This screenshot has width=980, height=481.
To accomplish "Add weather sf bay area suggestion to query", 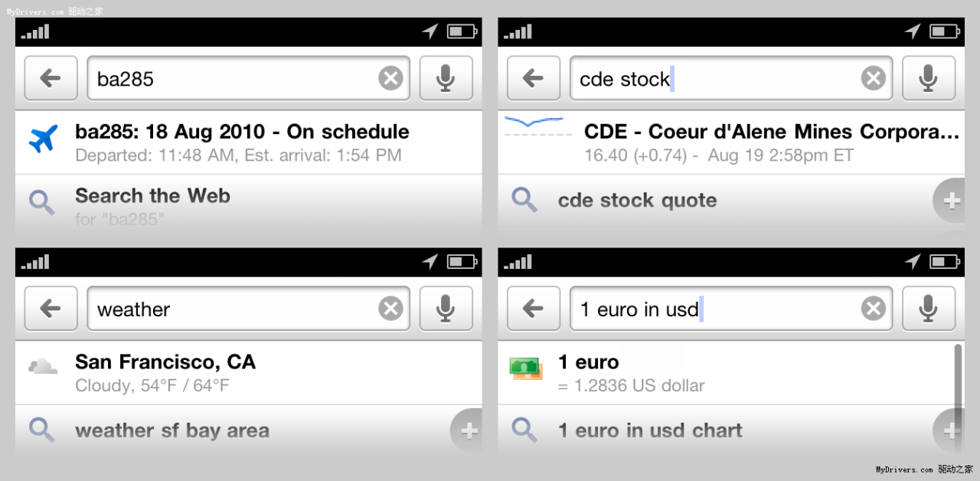I will click(468, 431).
